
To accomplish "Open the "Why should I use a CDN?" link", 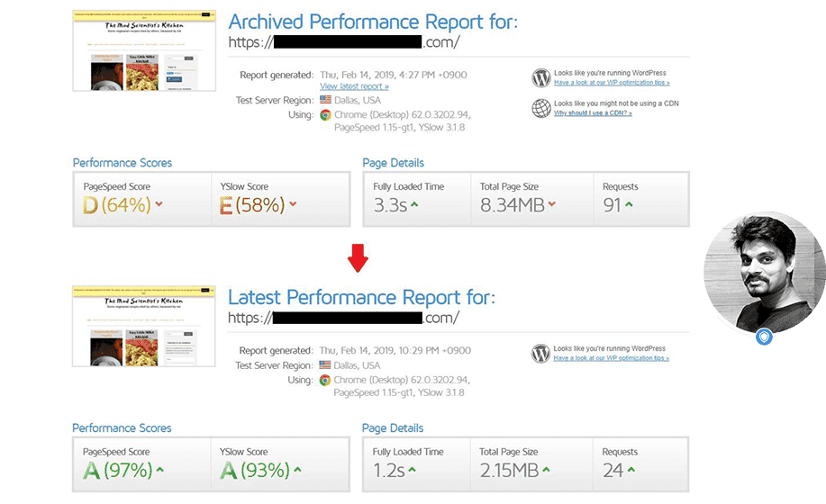I will pos(593,113).
